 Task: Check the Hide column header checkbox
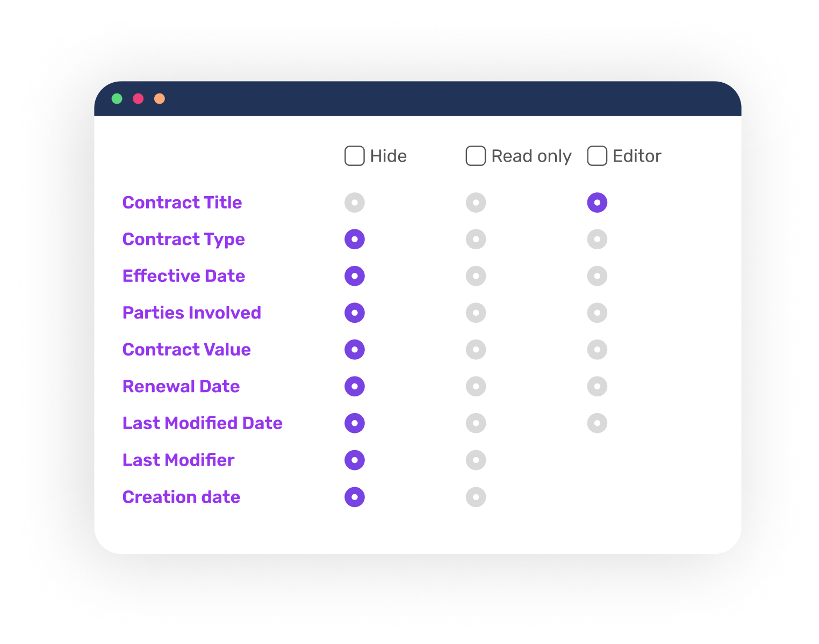pos(354,156)
